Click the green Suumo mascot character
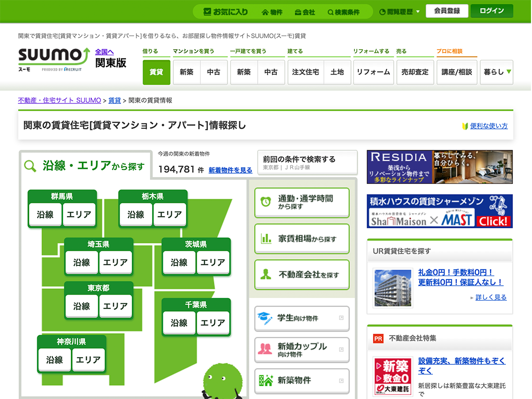The image size is (532, 399). click(223, 382)
